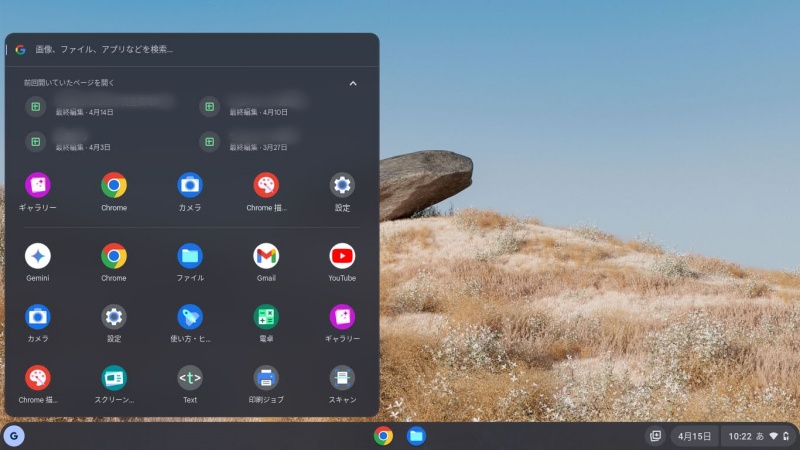Click the search box in the launcher
The image size is (800, 450).
(190, 49)
